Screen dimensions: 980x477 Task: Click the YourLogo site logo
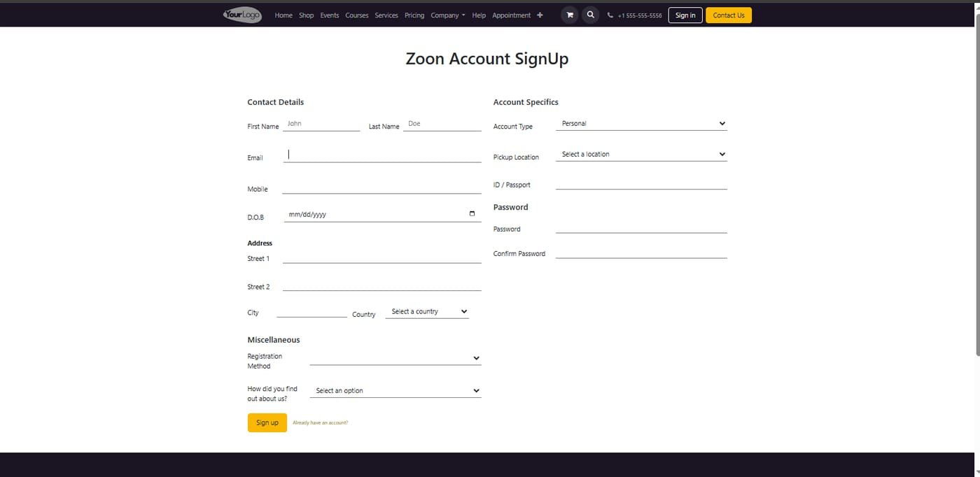[x=242, y=15]
